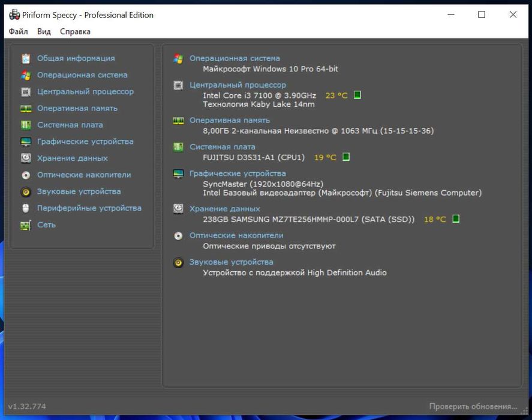Click the CPU temperature value 23 °C
The height and width of the screenshot is (420, 532).
[x=336, y=95]
